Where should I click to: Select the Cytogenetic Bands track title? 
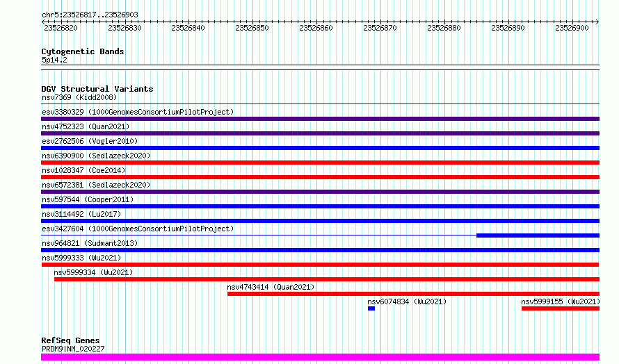tap(83, 51)
